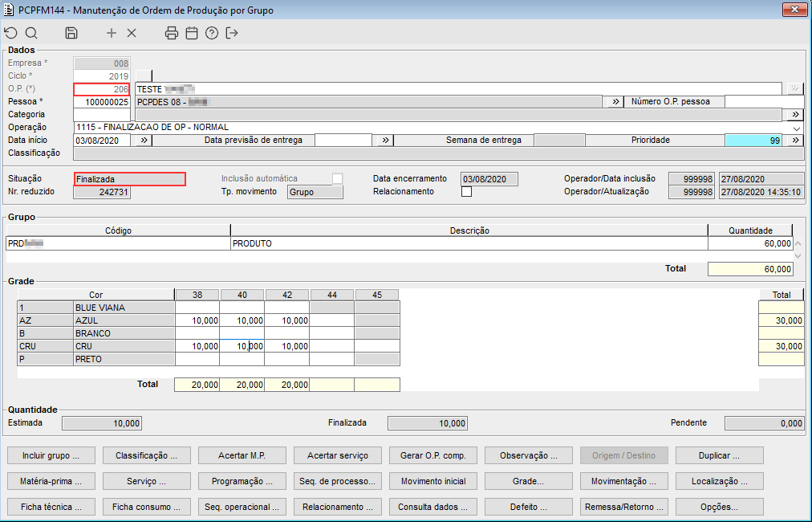Screen dimensions: 812x522
Task: Open Remessa/Retorno
Action: pos(624,507)
